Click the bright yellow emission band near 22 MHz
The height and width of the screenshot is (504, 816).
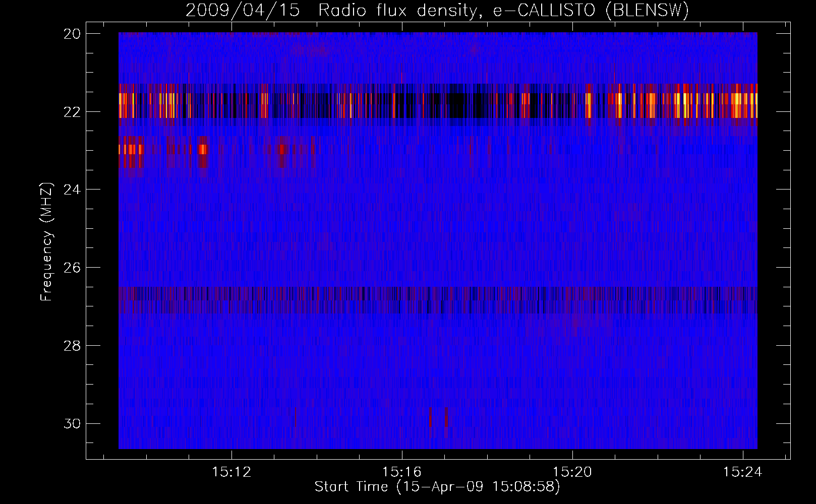[x=438, y=105]
